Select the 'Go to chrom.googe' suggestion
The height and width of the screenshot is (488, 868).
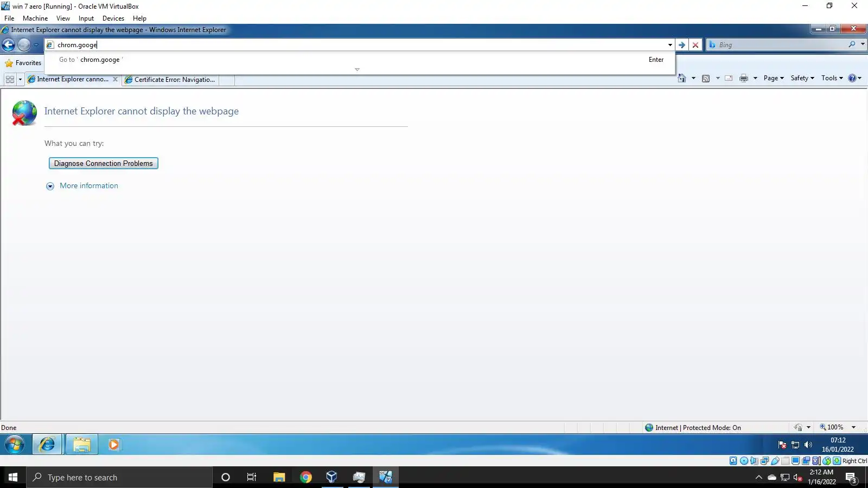pyautogui.click(x=360, y=60)
